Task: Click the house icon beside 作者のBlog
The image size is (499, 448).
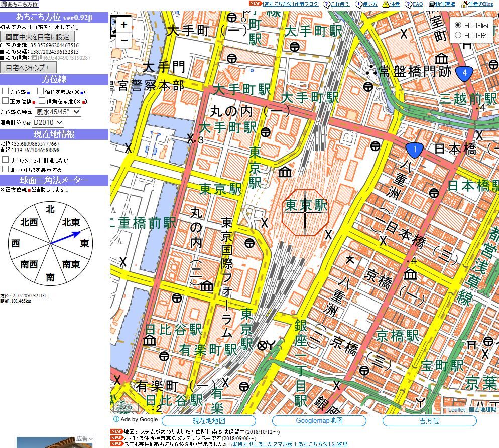Action: click(464, 4)
